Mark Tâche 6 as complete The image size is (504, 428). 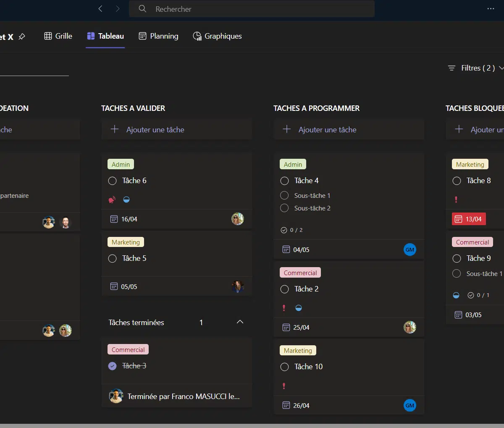pyautogui.click(x=113, y=181)
